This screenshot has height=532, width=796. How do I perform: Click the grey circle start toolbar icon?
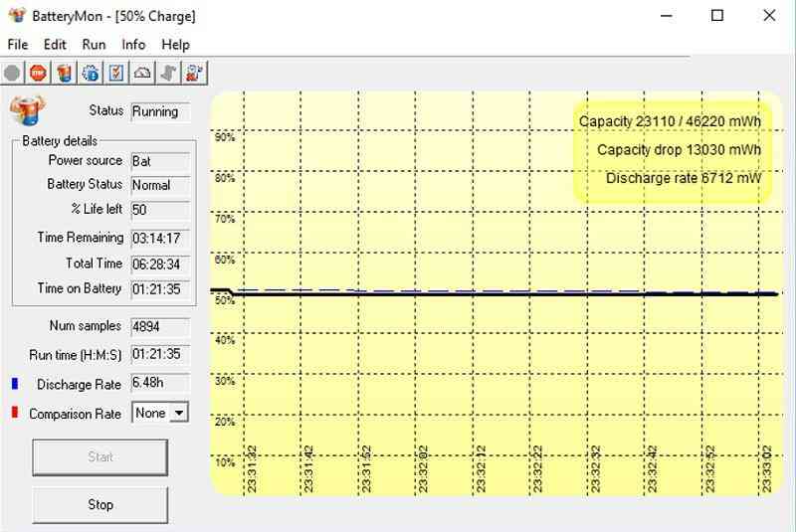[12, 73]
